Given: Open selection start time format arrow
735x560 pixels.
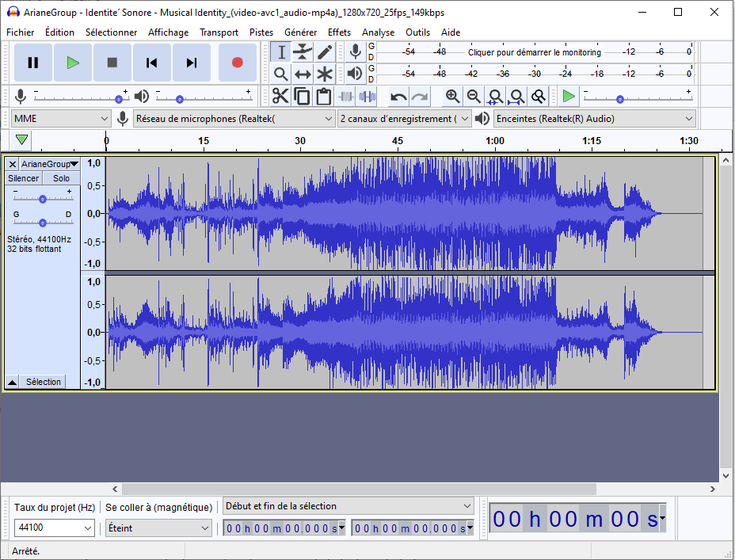Looking at the screenshot, I should 341,528.
